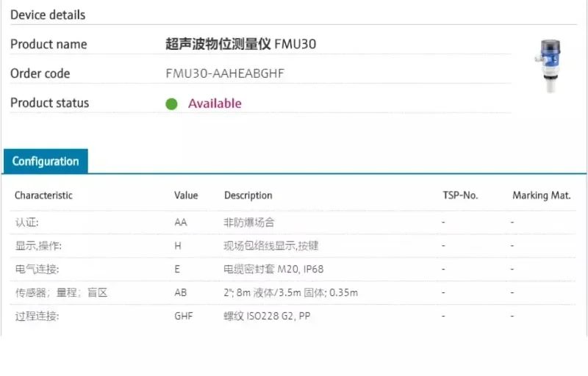Viewport: 588px width, 376px height.
Task: Switch to the Configuration tab
Action: point(46,162)
